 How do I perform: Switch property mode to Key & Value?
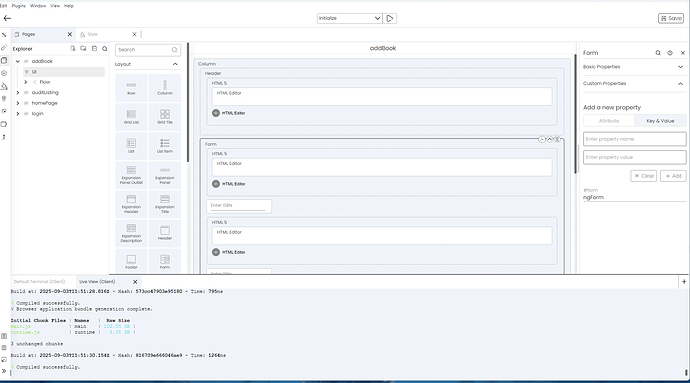coord(660,121)
